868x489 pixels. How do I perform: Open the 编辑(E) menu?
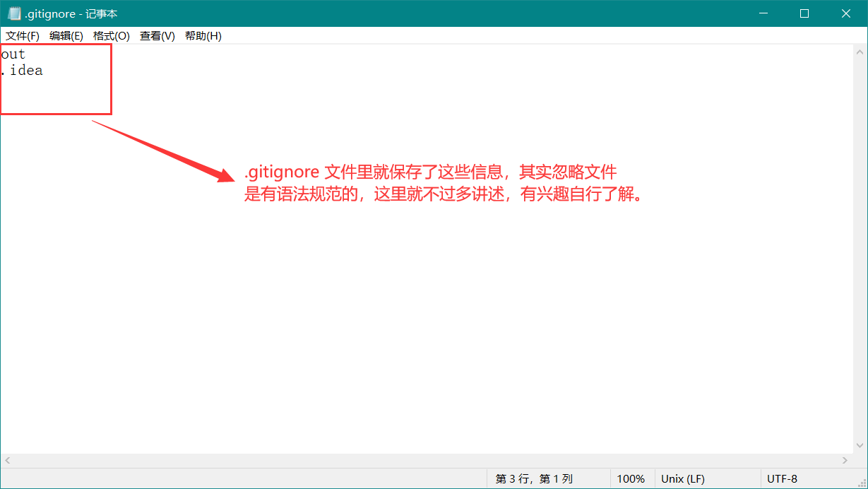(66, 36)
